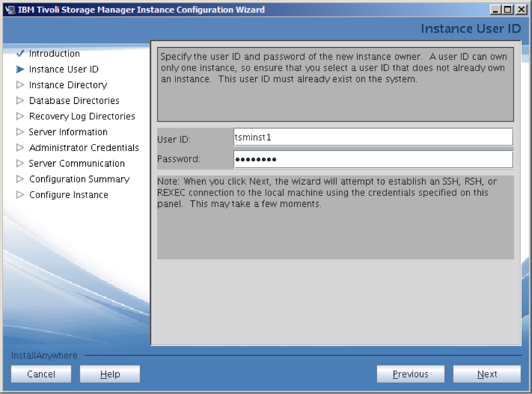Select the Server Information step label

tap(68, 132)
